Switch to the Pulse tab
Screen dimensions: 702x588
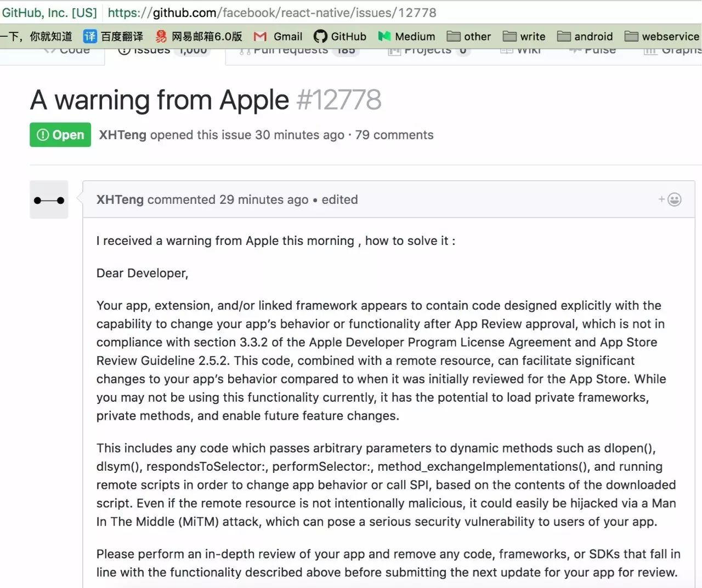point(592,50)
